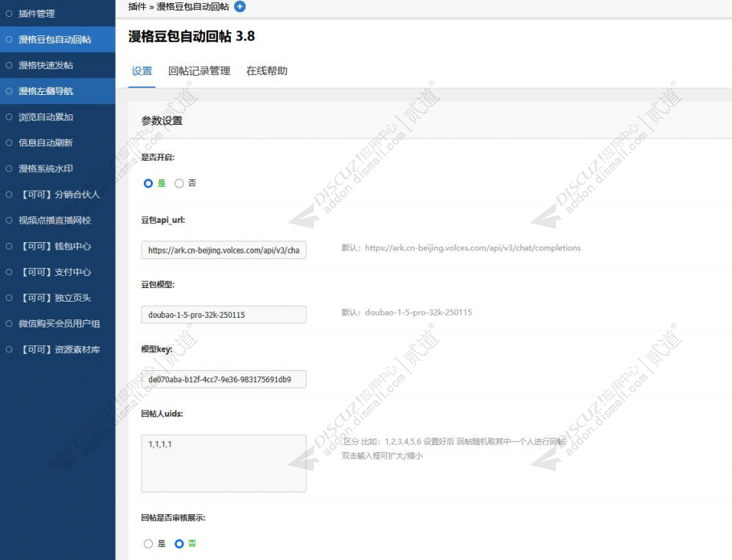Click the 漫格豆包自动回帖 3.8 page title
The width and height of the screenshot is (732, 560).
pyautogui.click(x=191, y=36)
